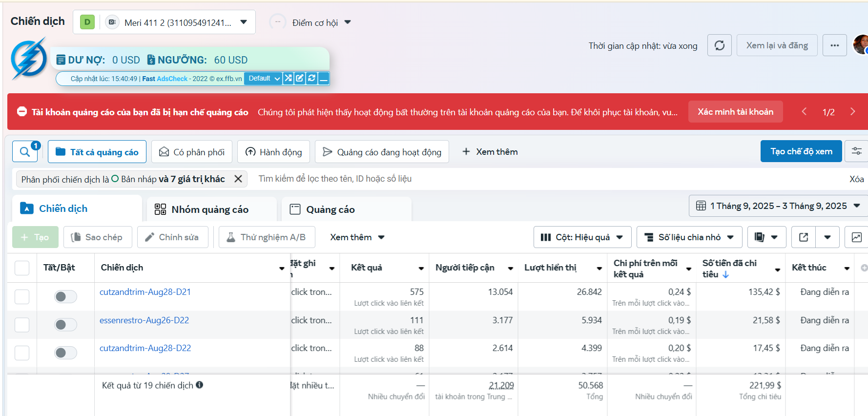Viewport: 868px width, 416px height.
Task: Toggle on campaign cutzandtrim-Aug28-D22
Action: click(65, 353)
